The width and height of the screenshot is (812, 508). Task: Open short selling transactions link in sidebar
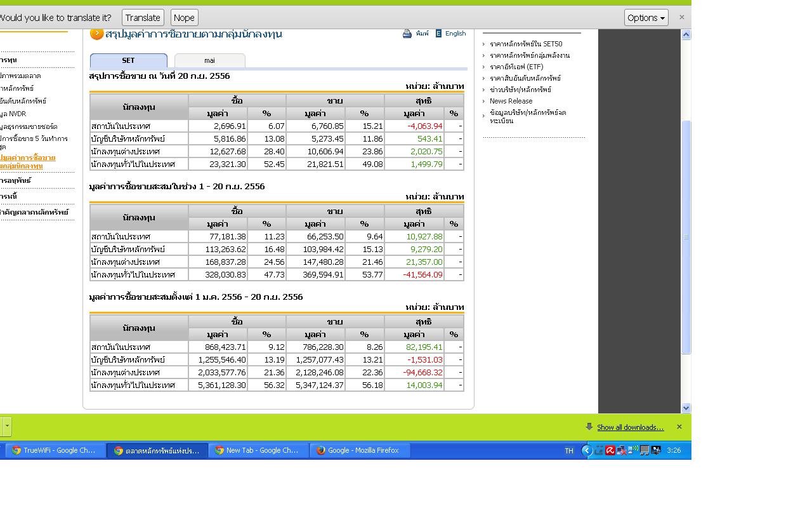coord(29,126)
